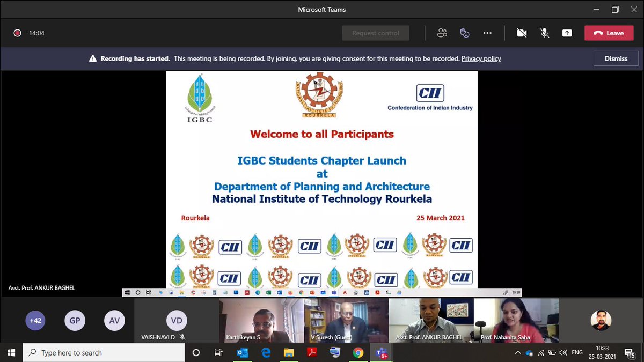The height and width of the screenshot is (362, 644).
Task: Open Adobe Acrobat from the taskbar
Action: [312, 352]
